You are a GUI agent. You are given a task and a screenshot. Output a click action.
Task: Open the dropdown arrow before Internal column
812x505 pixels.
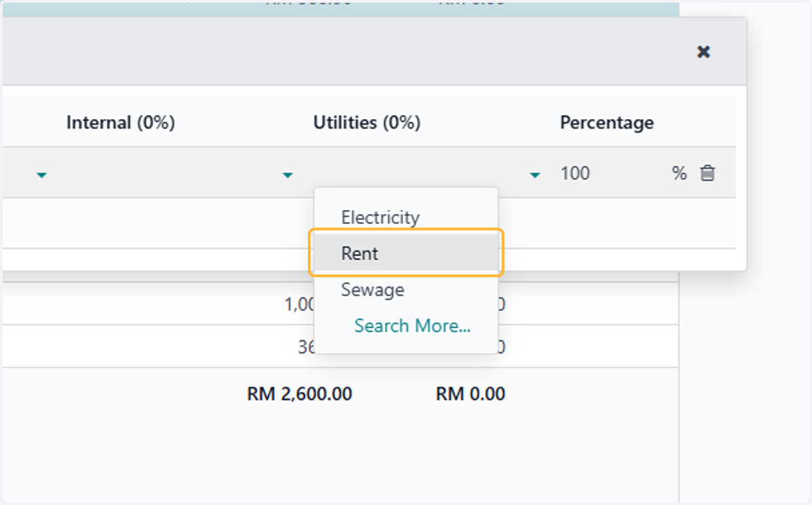tap(42, 175)
